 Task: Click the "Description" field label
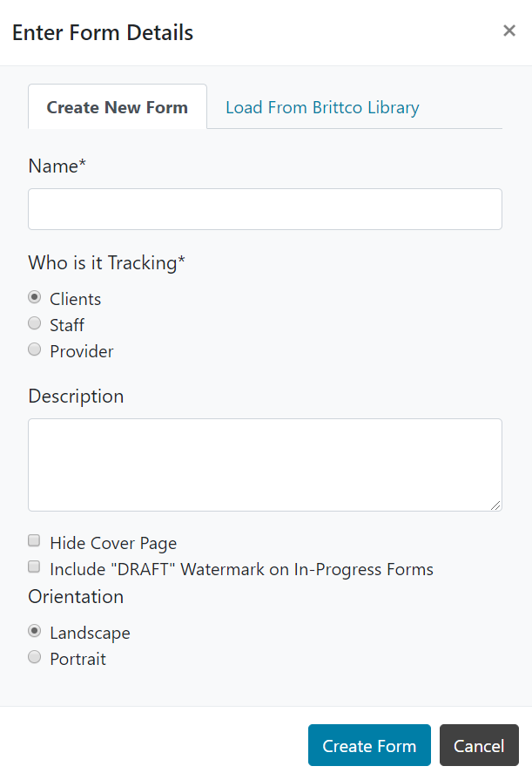pos(76,396)
